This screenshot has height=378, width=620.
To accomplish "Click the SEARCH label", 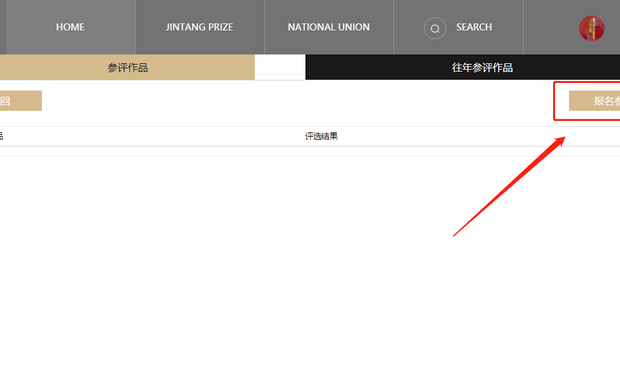I will [x=474, y=27].
